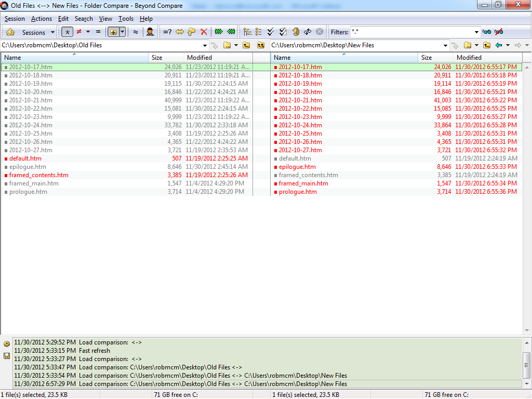Viewport: 532px width, 399px height.
Task: Sort left pane by Modified column
Action: pos(199,58)
